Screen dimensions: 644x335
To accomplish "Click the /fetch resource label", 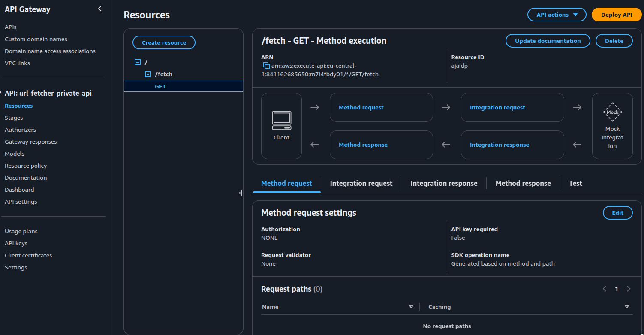I will pyautogui.click(x=163, y=74).
